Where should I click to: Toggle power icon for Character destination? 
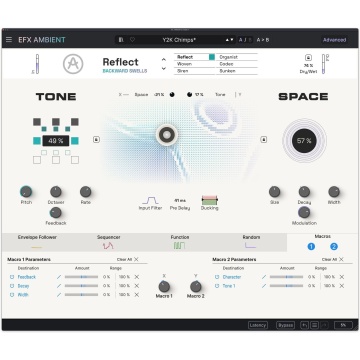tap(217, 277)
